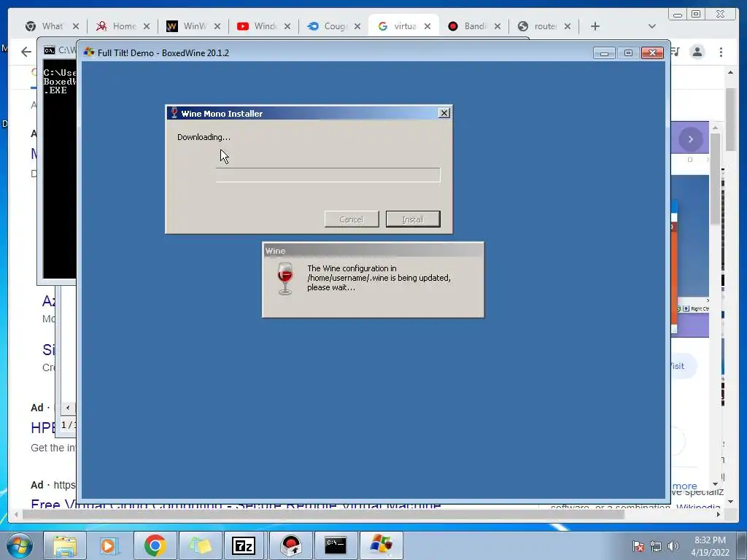
Task: Click the Command Prompt taskbar icon
Action: pyautogui.click(x=336, y=545)
